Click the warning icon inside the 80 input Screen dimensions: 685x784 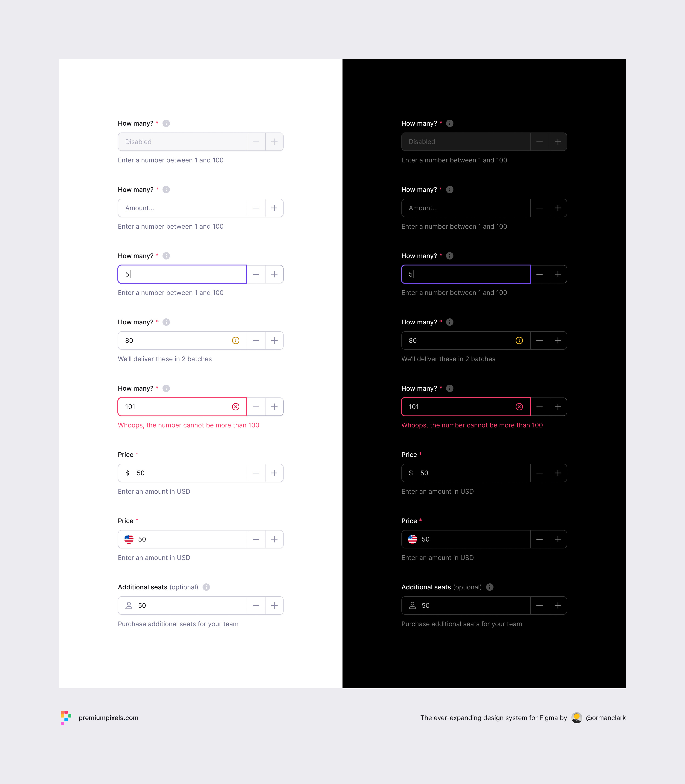(235, 340)
